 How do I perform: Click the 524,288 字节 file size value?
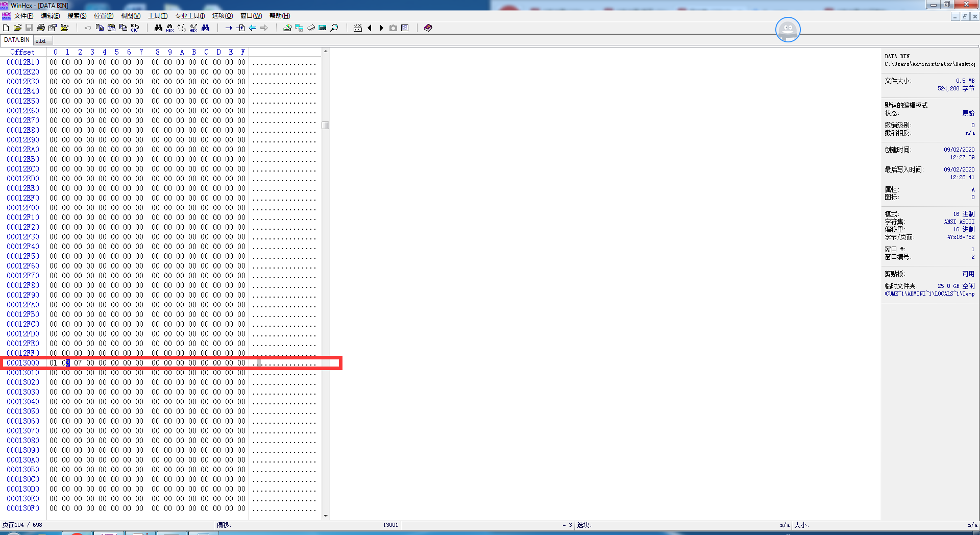[956, 89]
